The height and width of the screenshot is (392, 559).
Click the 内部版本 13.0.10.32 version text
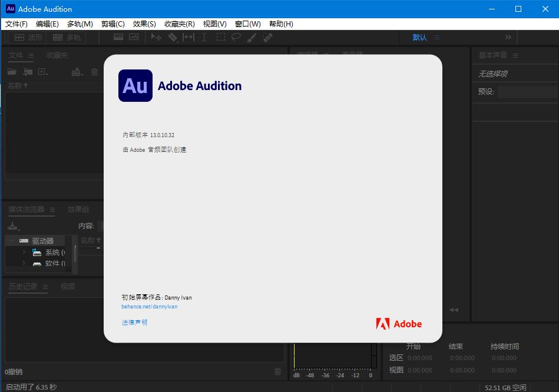click(148, 135)
